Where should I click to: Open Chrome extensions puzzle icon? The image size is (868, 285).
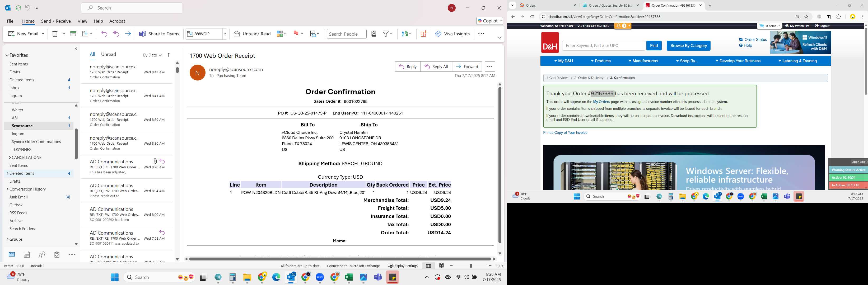click(x=839, y=17)
